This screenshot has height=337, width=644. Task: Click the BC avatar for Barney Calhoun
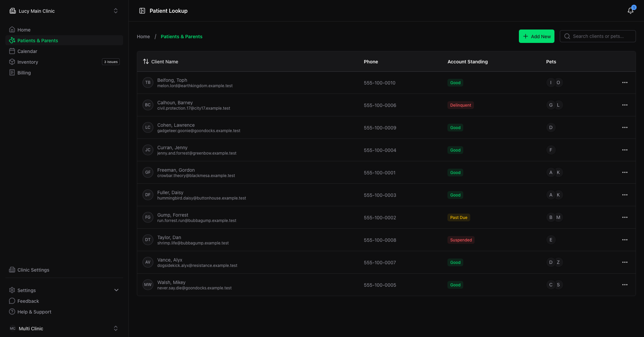click(x=148, y=105)
